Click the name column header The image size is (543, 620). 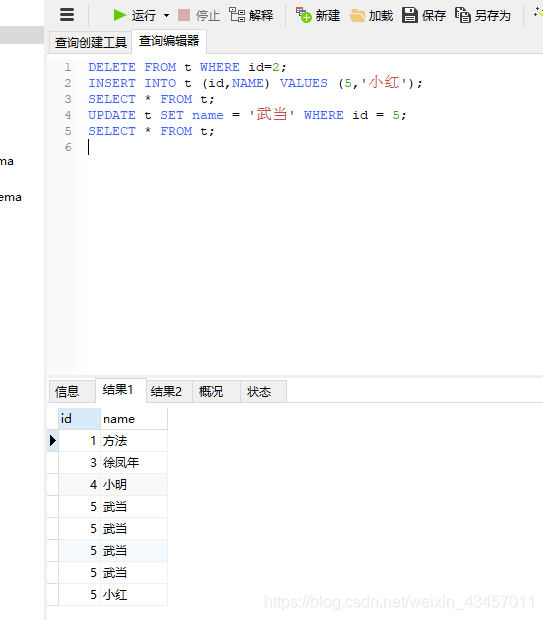click(134, 419)
